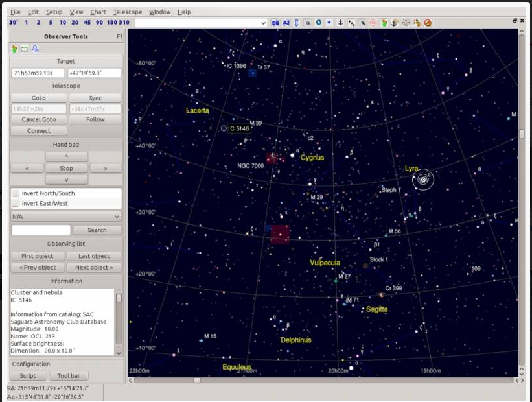The width and height of the screenshot is (532, 402).
Task: Open the Setup menu
Action: (x=54, y=12)
